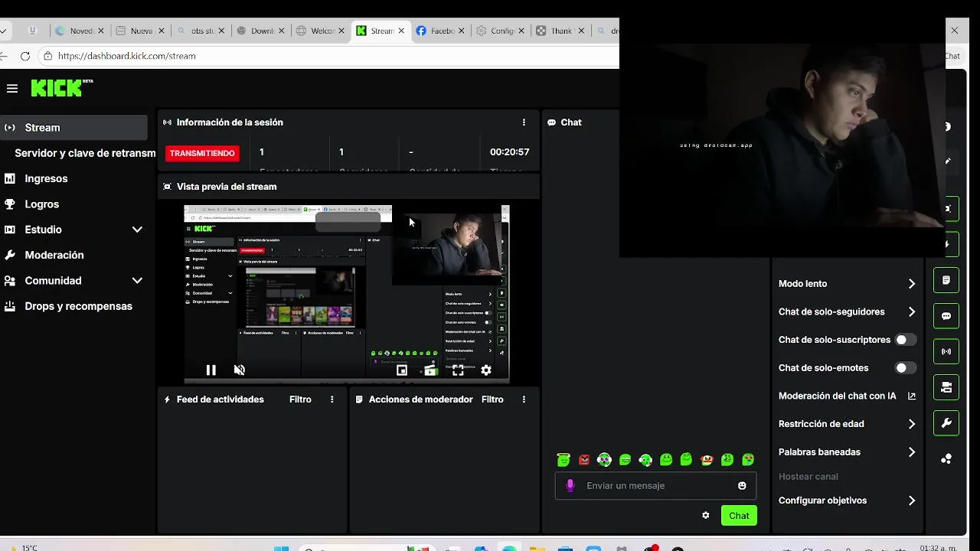Expand the Comunidad sidebar section
The width and height of the screenshot is (980, 551).
pos(137,281)
